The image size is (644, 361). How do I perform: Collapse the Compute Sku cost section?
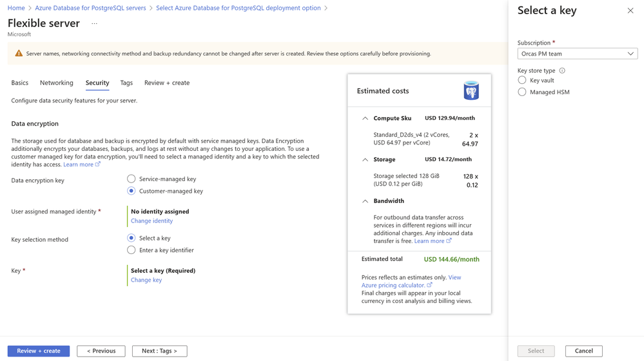pos(365,118)
